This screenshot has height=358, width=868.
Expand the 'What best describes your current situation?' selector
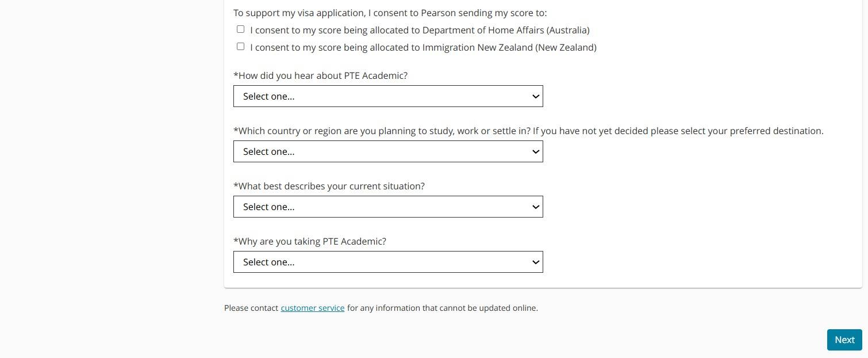click(388, 207)
